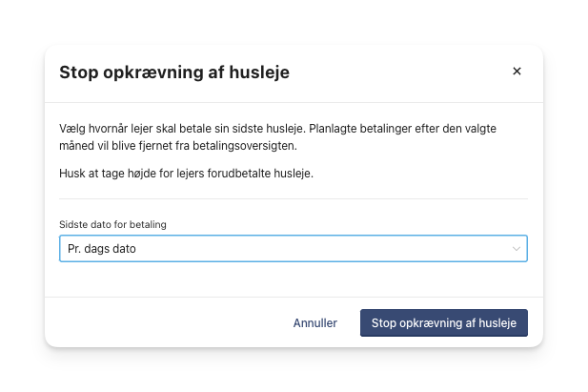Screen dimensions: 588x392
Task: Click the empty footer area left of Annuller
Action: point(162,322)
